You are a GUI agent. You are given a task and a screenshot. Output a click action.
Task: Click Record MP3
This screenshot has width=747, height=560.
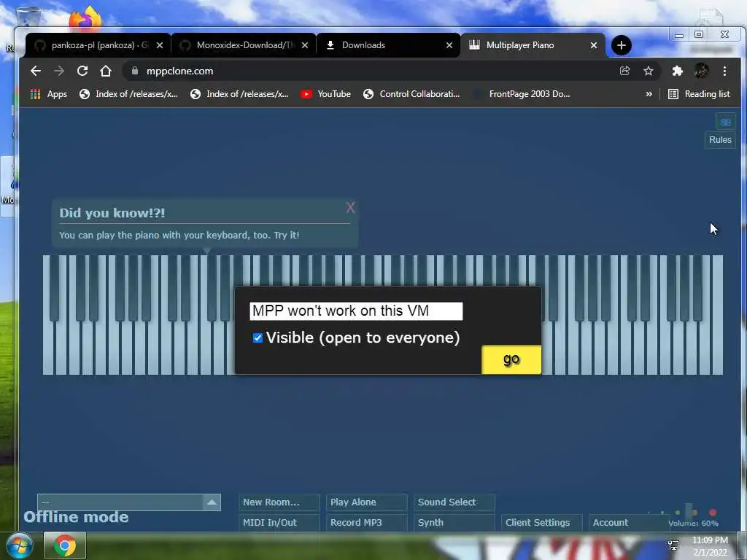pos(366,522)
